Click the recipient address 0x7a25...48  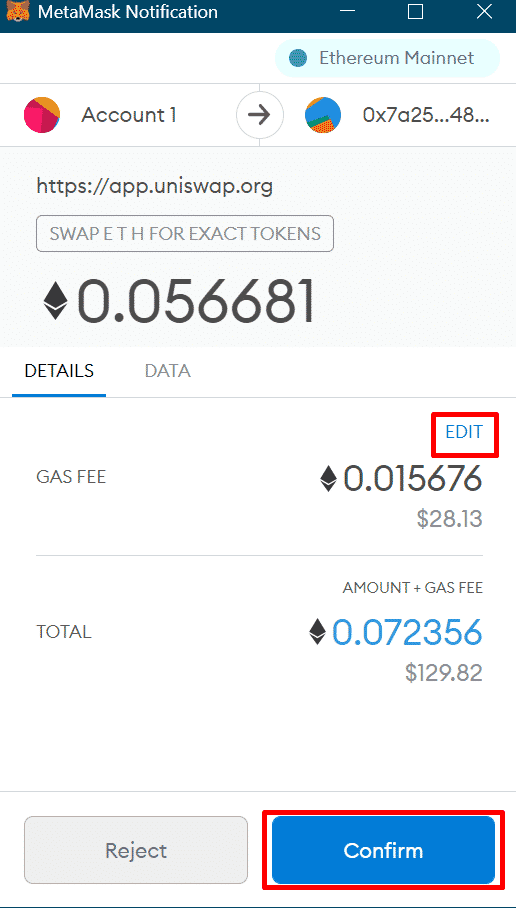pos(426,115)
